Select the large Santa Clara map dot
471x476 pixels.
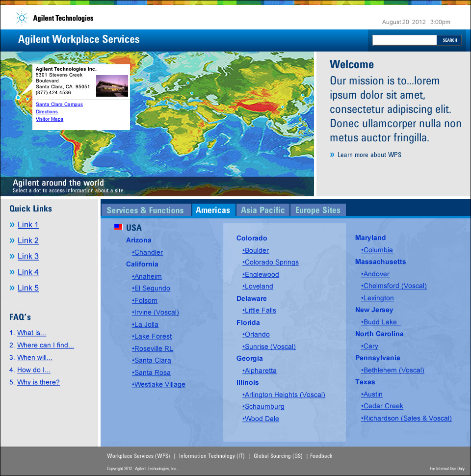pos(18,98)
